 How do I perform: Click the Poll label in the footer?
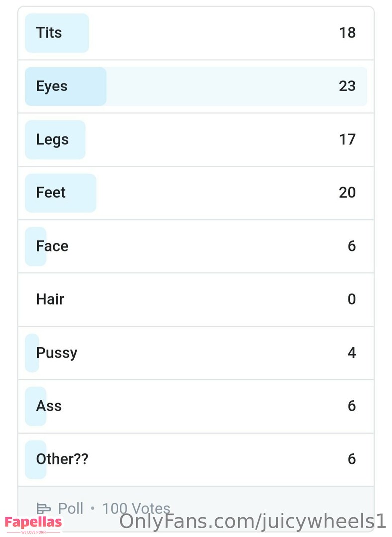coord(71,508)
